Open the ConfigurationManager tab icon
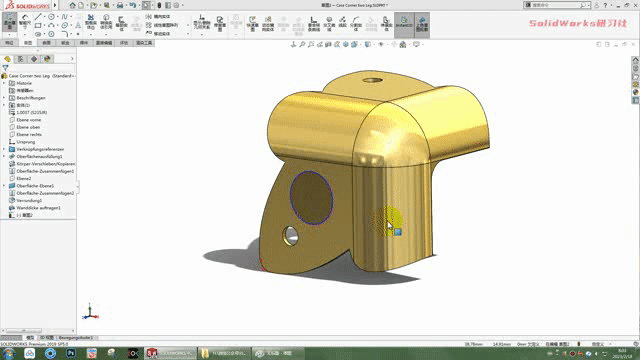The height and width of the screenshot is (360, 640). click(x=34, y=59)
